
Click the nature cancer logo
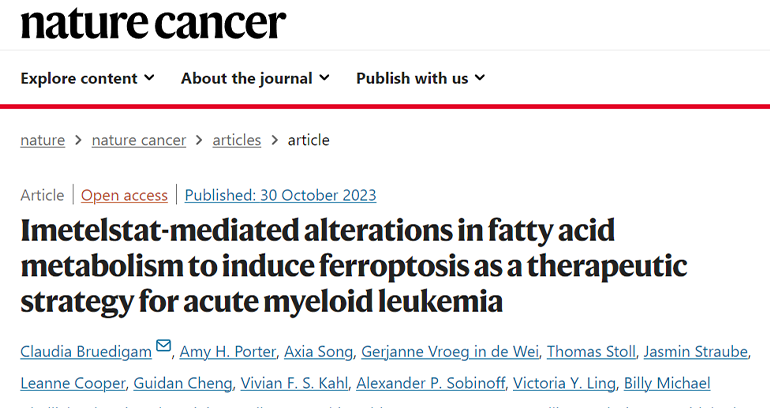point(153,22)
